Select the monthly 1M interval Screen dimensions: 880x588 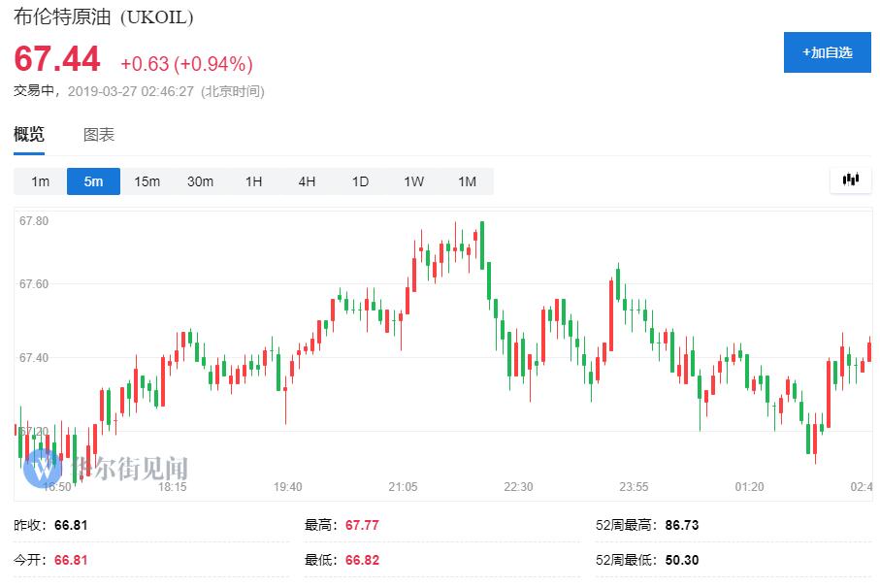(x=467, y=181)
